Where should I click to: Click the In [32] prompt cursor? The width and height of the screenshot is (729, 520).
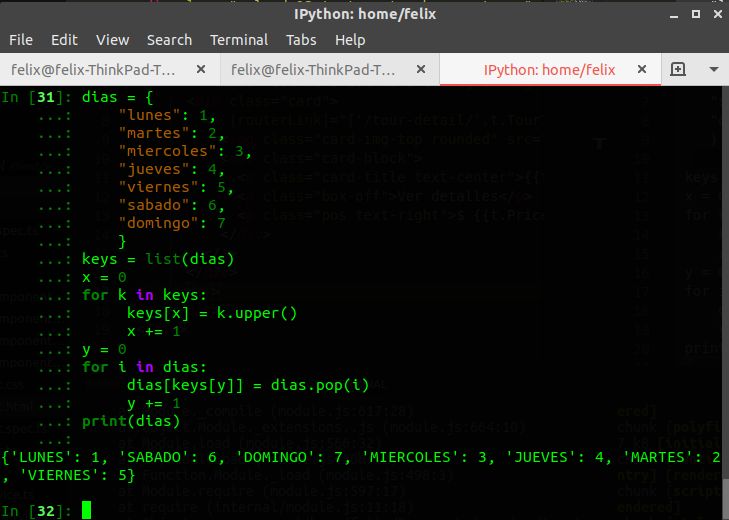(x=86, y=510)
